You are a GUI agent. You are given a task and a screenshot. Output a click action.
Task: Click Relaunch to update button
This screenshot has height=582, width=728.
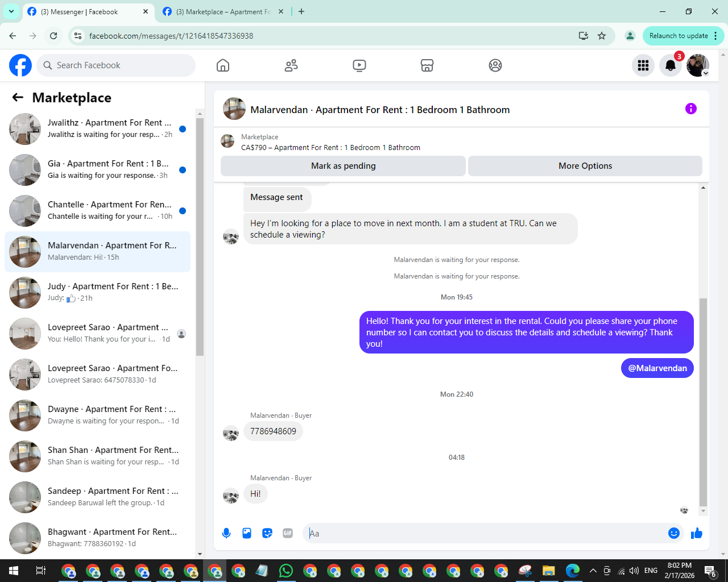click(678, 36)
